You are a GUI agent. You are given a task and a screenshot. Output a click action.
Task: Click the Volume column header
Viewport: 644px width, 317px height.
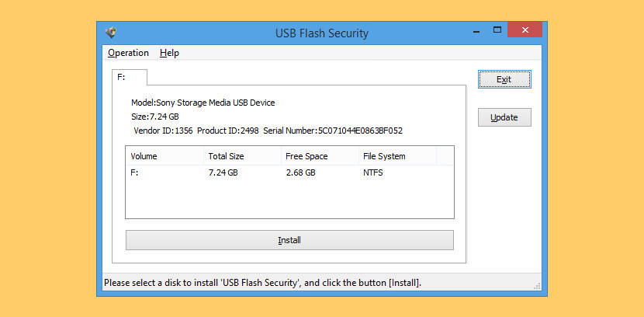pos(164,156)
